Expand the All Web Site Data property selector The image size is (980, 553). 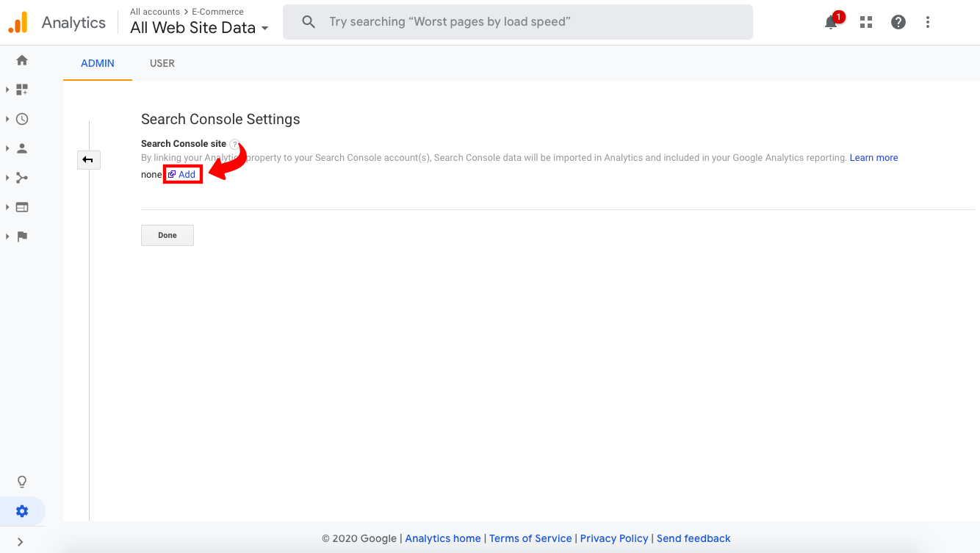click(x=198, y=27)
